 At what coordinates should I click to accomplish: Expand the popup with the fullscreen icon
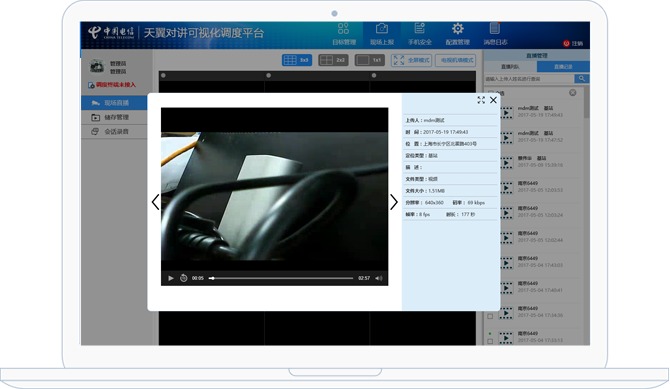(x=481, y=100)
